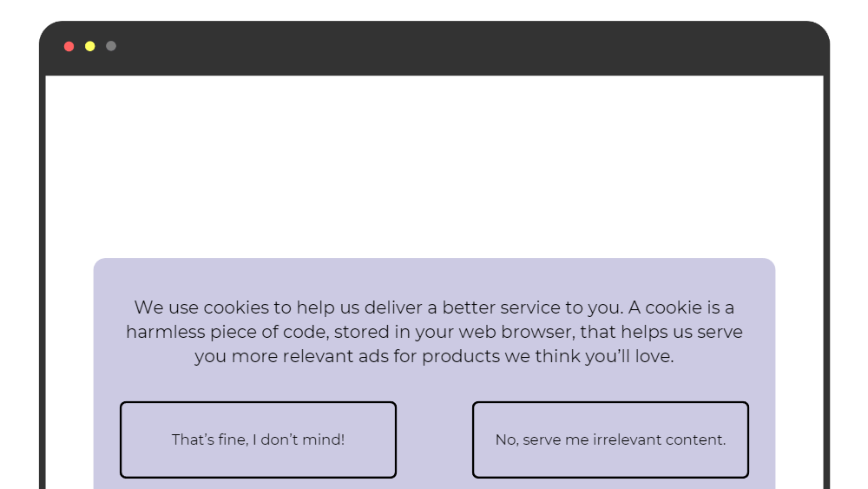
Task: Click the word "cookies" in the notice
Action: tap(236, 307)
